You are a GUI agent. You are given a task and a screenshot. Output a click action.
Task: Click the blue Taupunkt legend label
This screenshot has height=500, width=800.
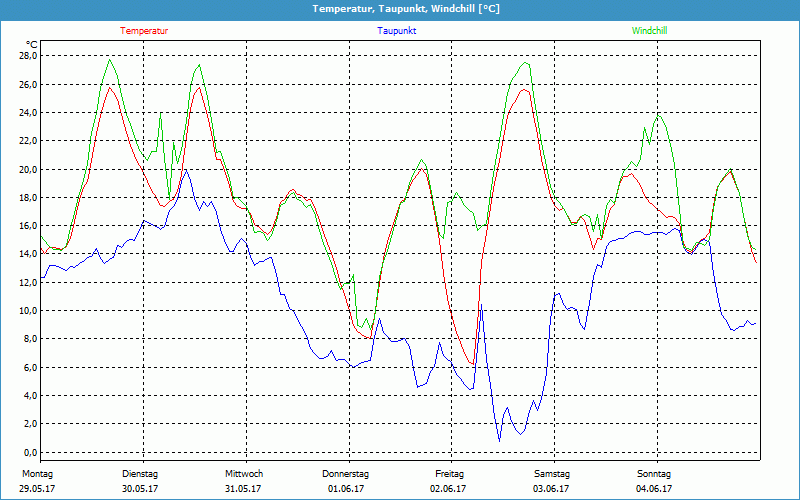[x=396, y=31]
